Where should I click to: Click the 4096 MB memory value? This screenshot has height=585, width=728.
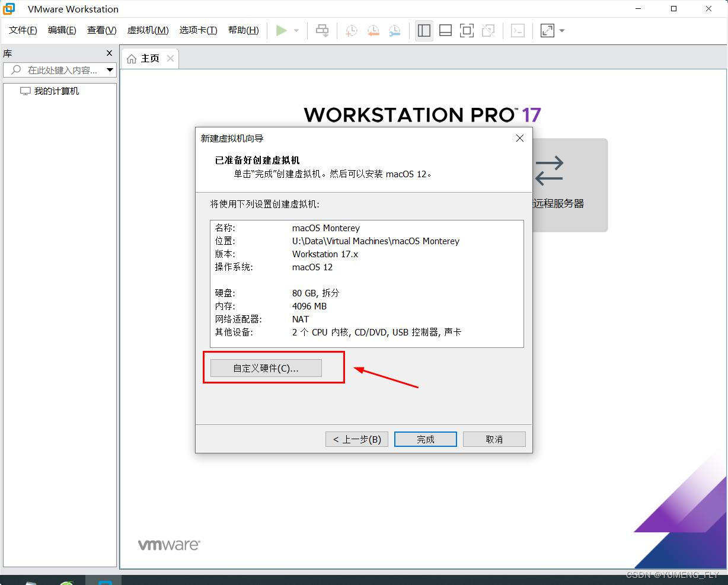click(x=309, y=306)
